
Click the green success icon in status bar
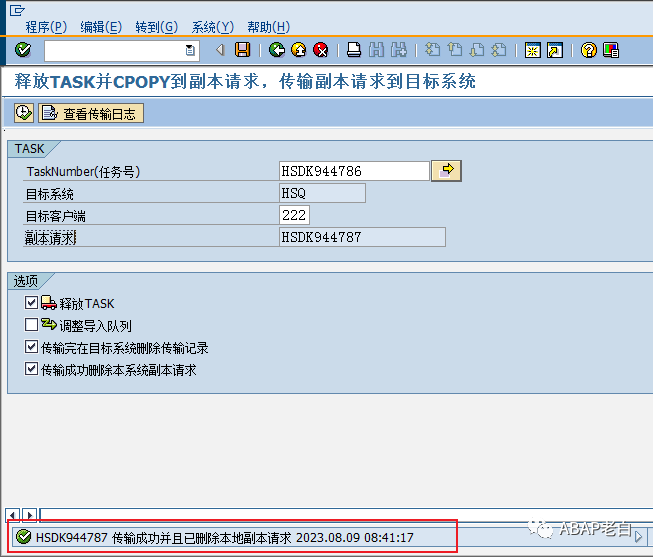(23, 537)
